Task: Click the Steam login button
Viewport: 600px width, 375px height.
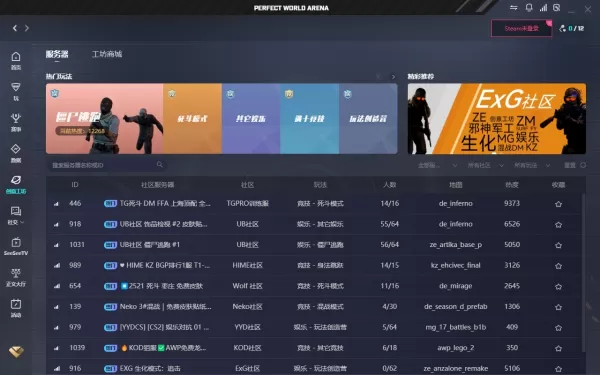Action: (522, 28)
